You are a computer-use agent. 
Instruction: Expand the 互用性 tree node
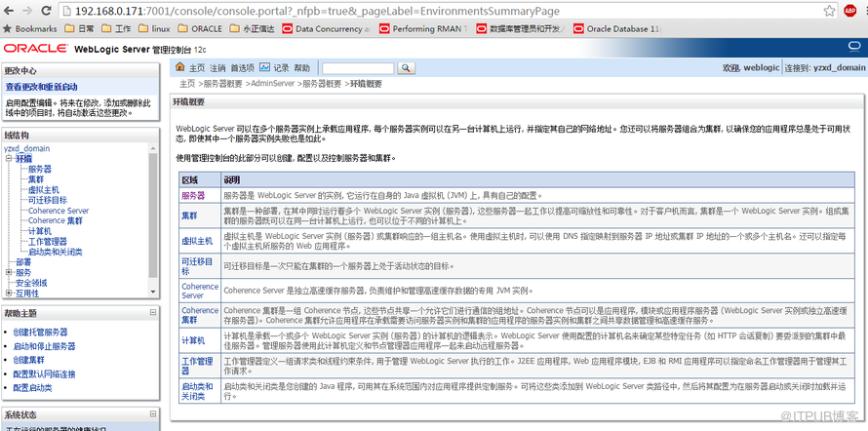pos(9,294)
